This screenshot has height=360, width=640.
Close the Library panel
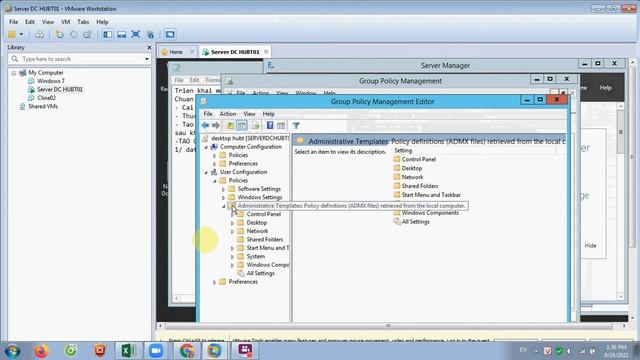[x=149, y=47]
